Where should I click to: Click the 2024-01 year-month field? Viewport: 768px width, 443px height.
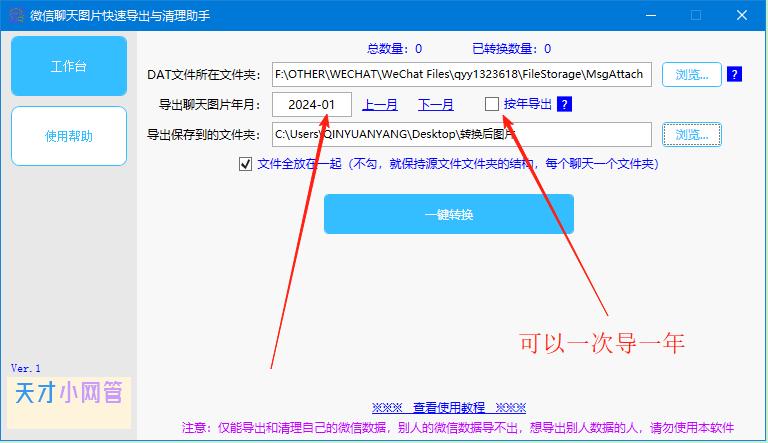click(x=312, y=104)
